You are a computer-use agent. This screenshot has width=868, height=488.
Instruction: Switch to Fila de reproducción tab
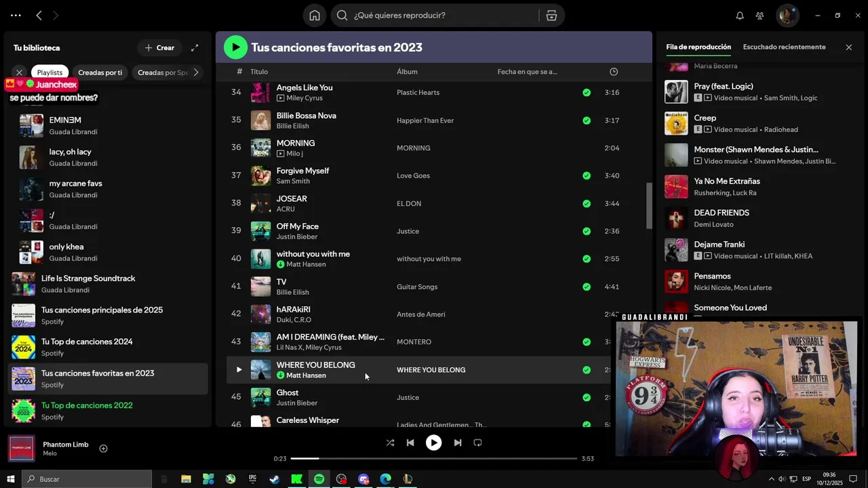(698, 47)
